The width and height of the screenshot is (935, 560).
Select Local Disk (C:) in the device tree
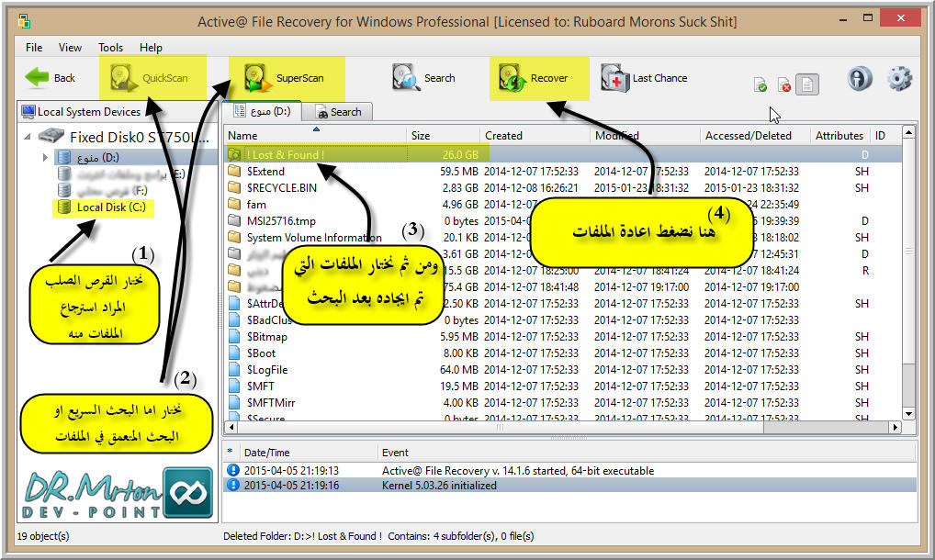tap(111, 207)
